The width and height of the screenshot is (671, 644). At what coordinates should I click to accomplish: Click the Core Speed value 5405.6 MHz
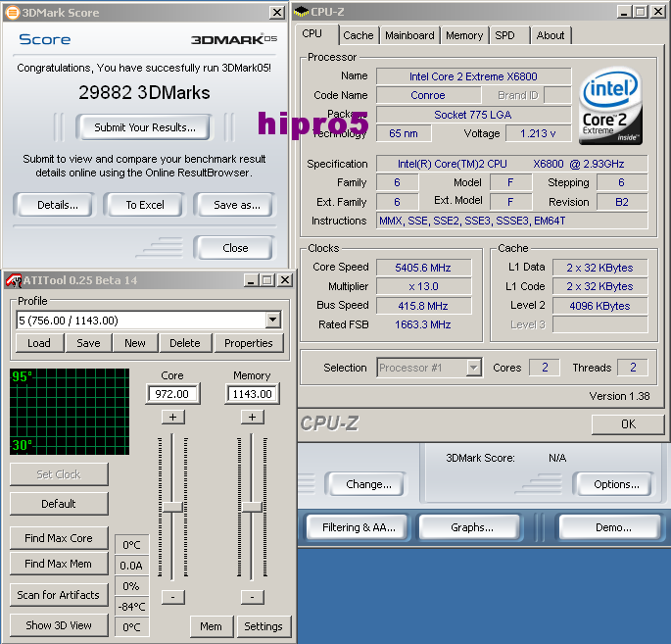tap(423, 268)
